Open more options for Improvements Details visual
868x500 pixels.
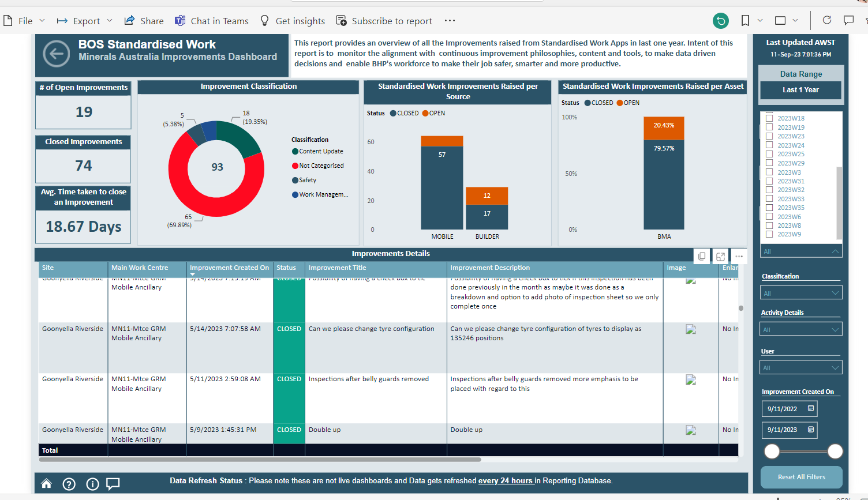739,256
